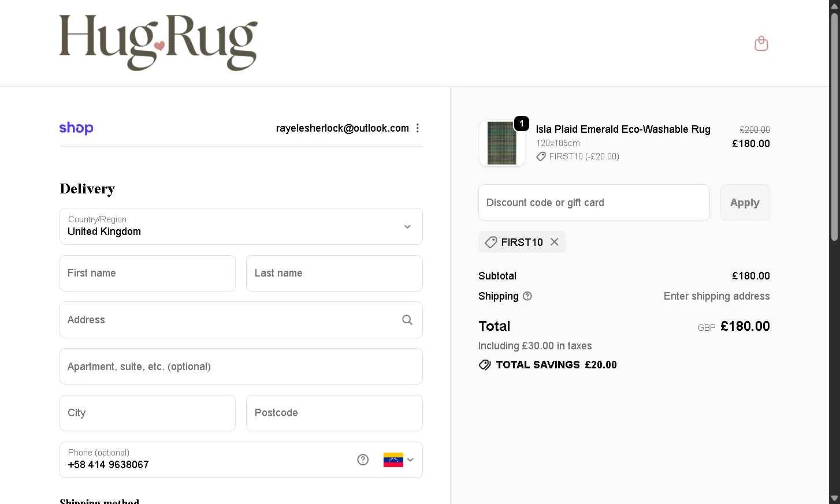Click the shipping info question mark icon

(x=527, y=296)
